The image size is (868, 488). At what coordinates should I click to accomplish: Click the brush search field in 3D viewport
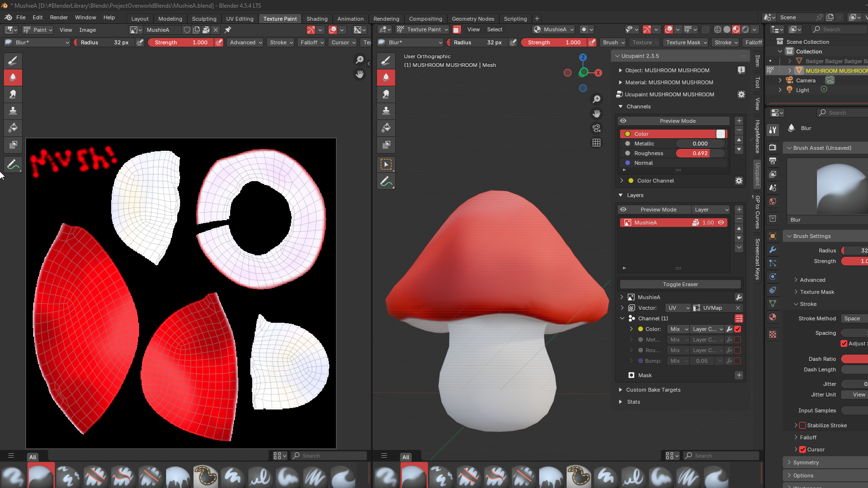pyautogui.click(x=721, y=456)
